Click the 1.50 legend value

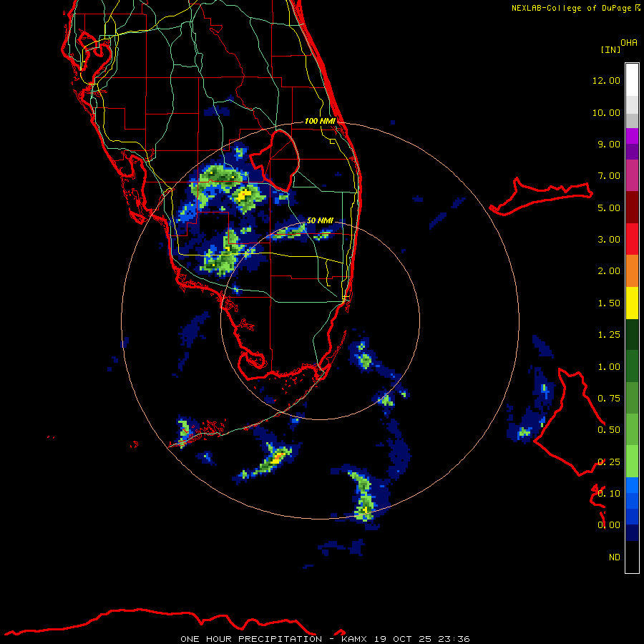tap(609, 303)
